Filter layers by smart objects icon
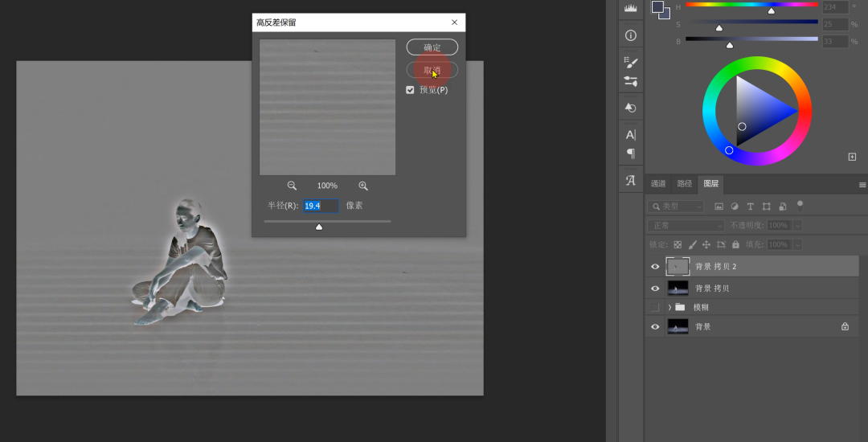This screenshot has height=442, width=868. (x=783, y=207)
